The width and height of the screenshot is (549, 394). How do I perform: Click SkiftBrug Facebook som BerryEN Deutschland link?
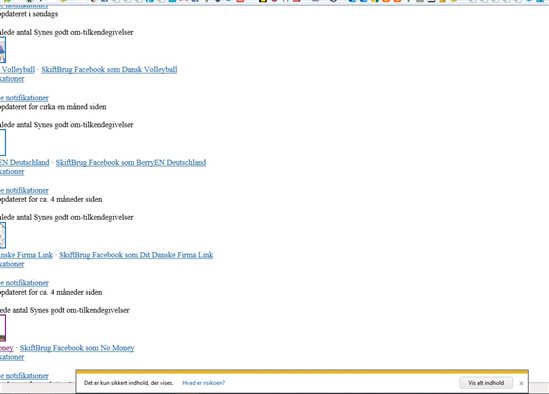[x=131, y=163]
